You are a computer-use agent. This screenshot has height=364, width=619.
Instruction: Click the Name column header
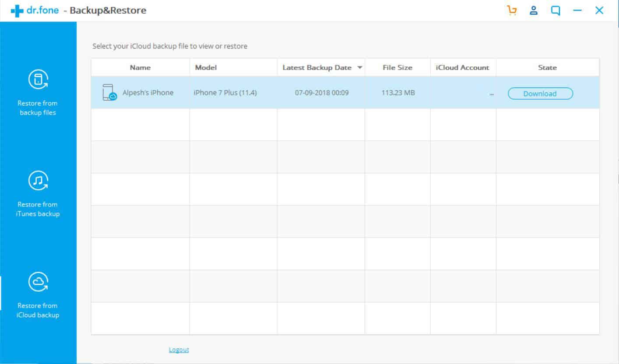pyautogui.click(x=140, y=67)
